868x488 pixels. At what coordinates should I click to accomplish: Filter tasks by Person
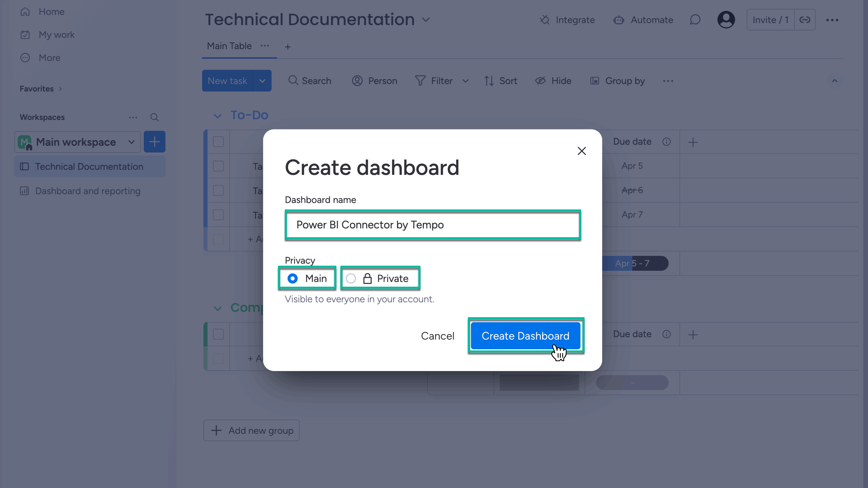click(x=374, y=81)
